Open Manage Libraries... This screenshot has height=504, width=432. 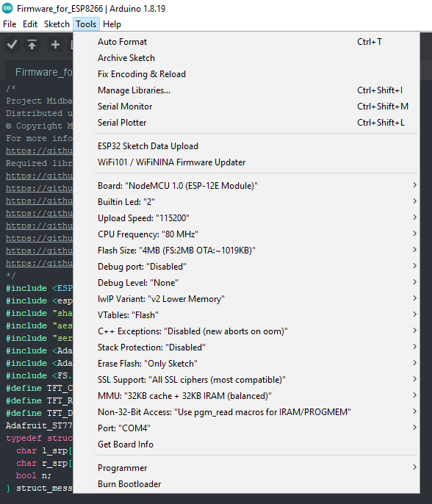pyautogui.click(x=247, y=90)
